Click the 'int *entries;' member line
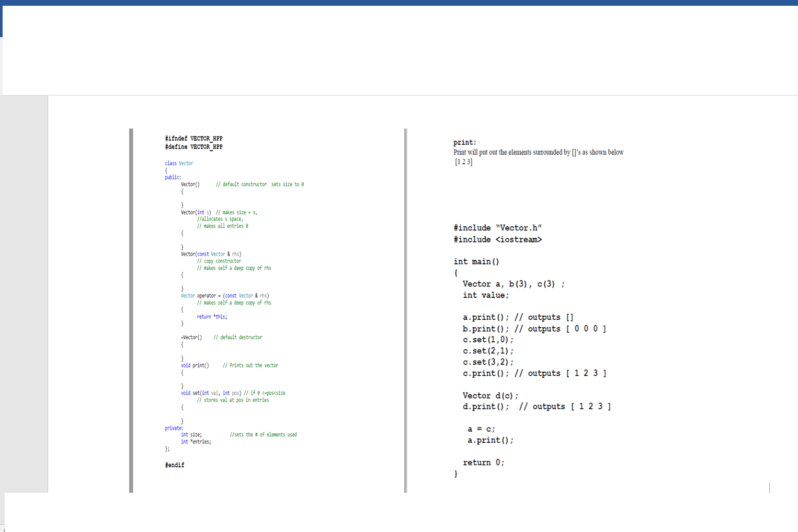Viewport: 798px width, 532px height. [196, 442]
